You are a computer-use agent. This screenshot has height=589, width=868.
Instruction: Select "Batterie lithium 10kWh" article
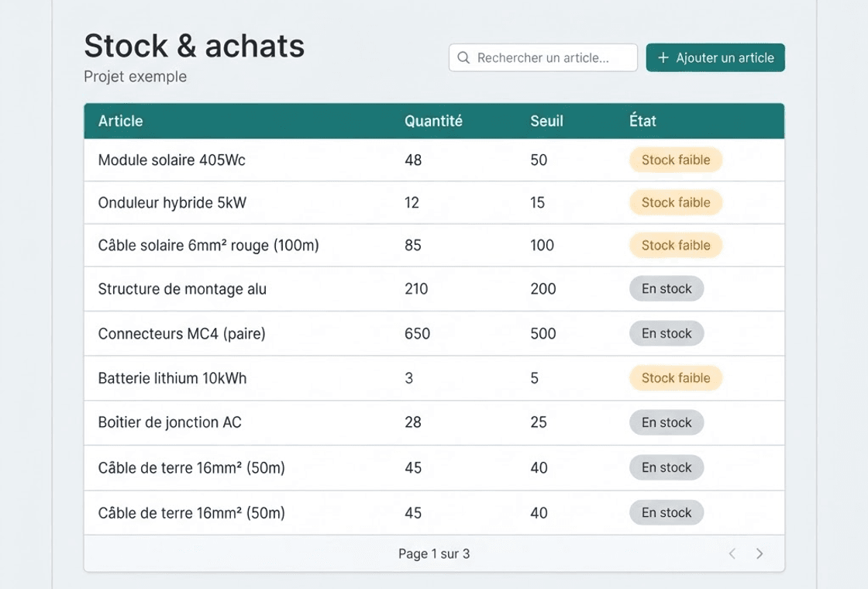pos(172,378)
